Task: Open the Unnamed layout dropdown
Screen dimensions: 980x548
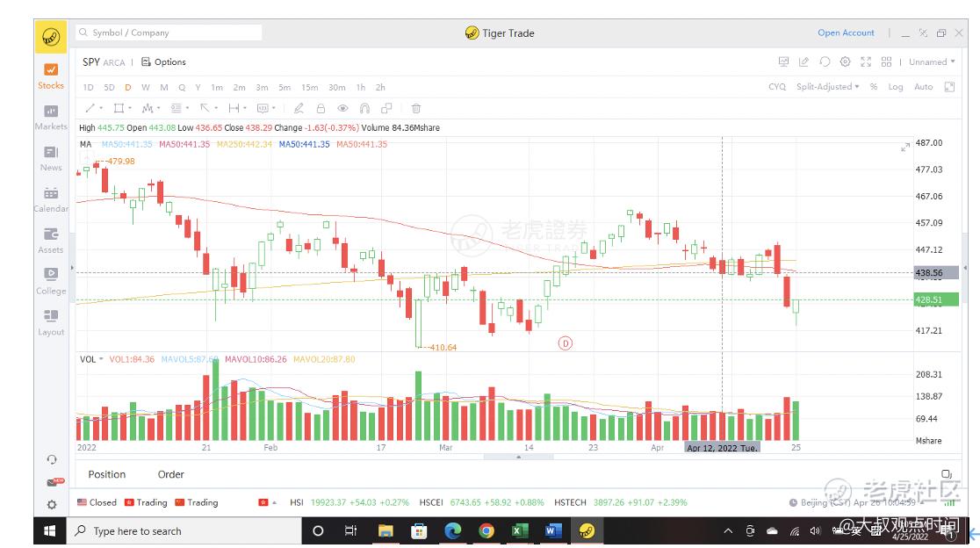Action: [932, 61]
